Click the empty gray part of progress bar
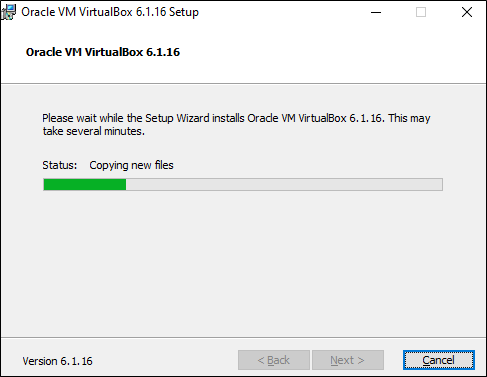 pos(284,184)
